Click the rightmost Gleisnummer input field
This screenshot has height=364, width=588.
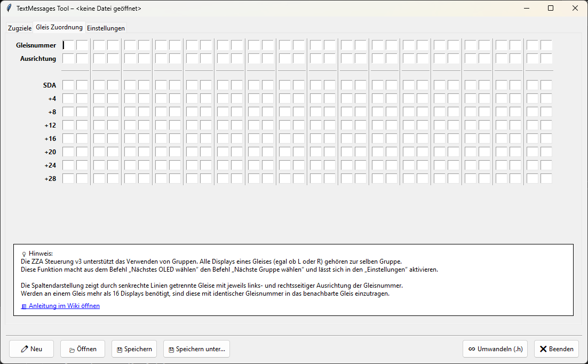(546, 45)
